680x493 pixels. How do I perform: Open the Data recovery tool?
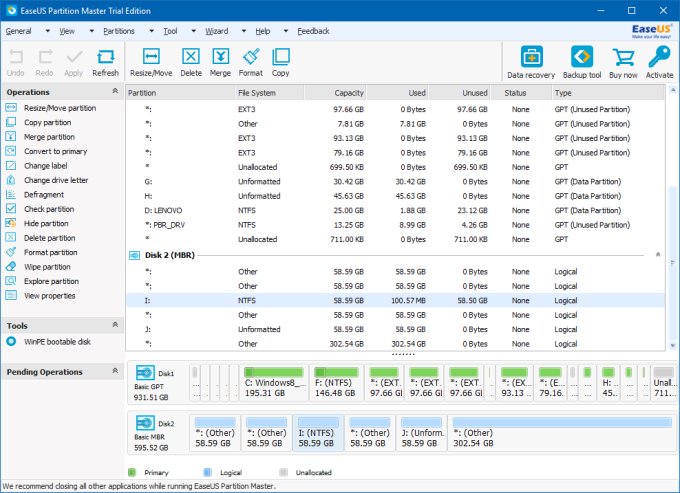[x=531, y=62]
